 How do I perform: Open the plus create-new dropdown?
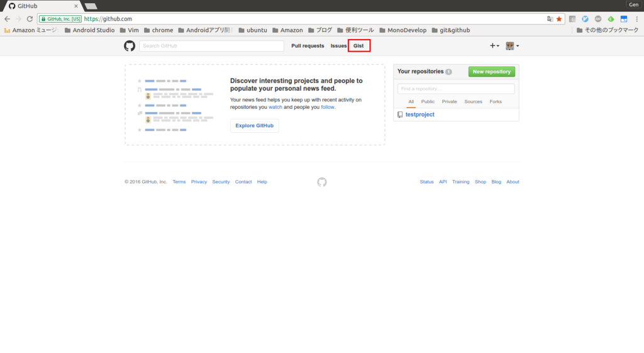(494, 45)
